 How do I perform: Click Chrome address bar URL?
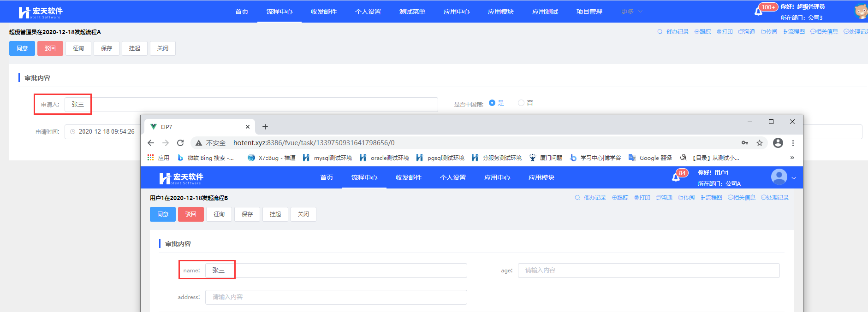pos(314,143)
